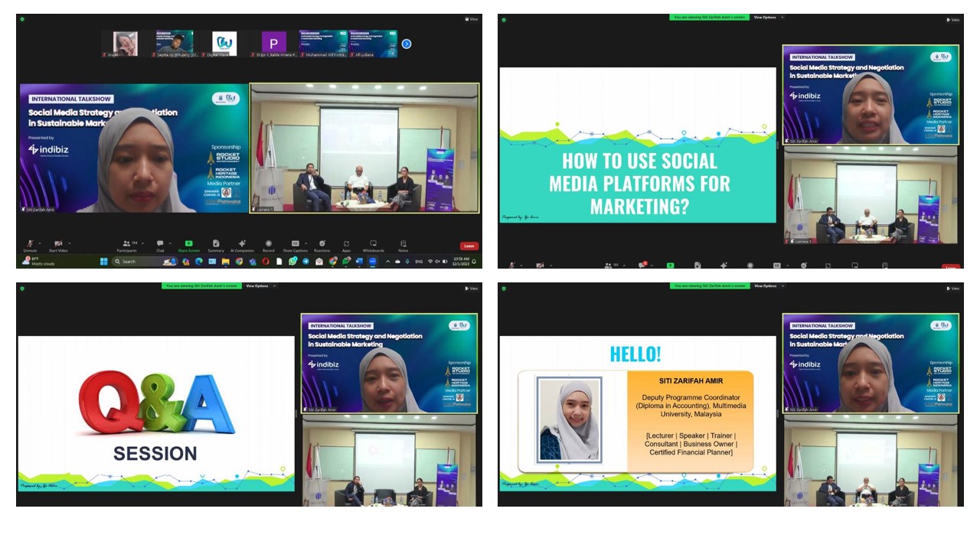Click 'How to use social media platforms' slide title
This screenshot has height=551, width=980.
(x=639, y=184)
